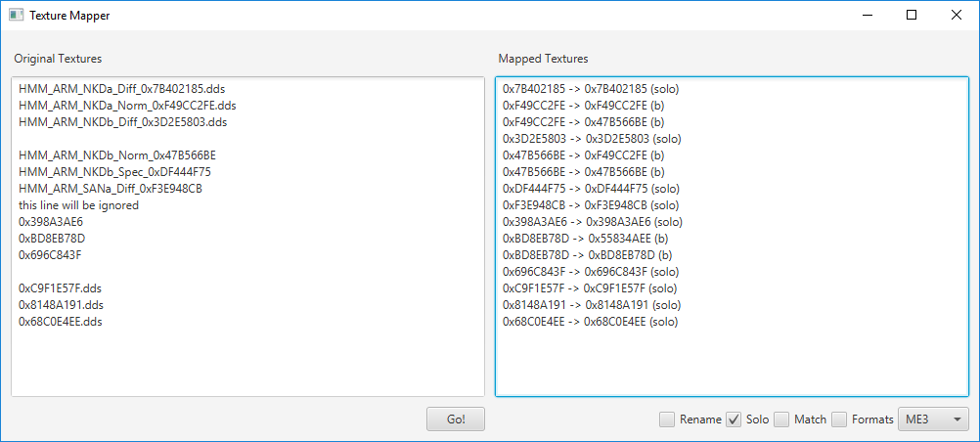Click the 0xBD8EB78D -> 0x55834AEE (b) line
Image resolution: width=980 pixels, height=442 pixels.
588,239
